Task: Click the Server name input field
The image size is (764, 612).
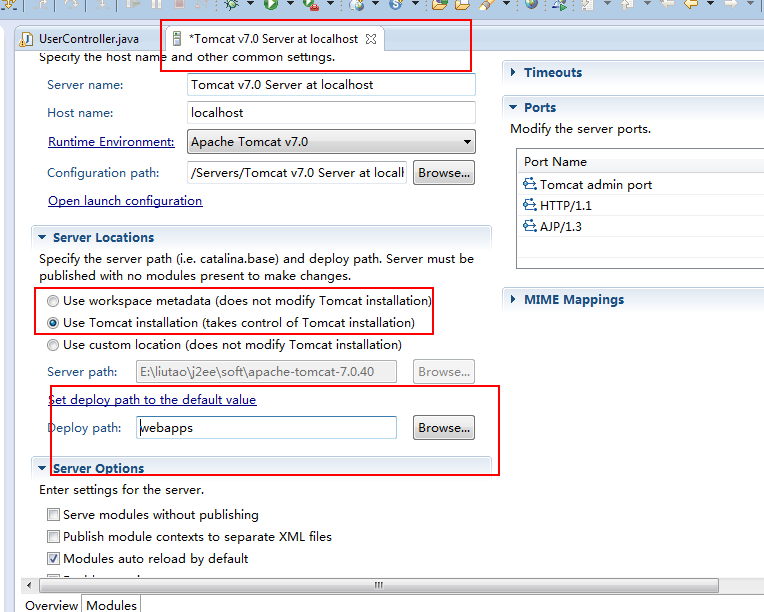Action: [331, 85]
